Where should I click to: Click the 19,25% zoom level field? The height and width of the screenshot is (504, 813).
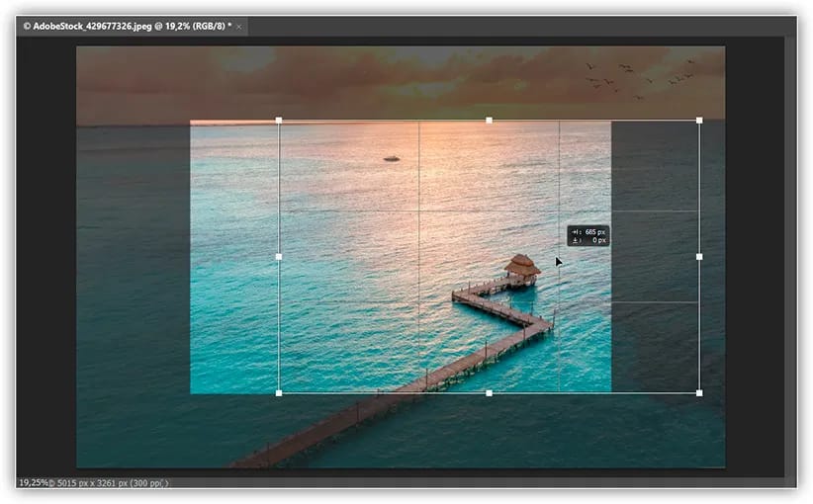[x=33, y=483]
